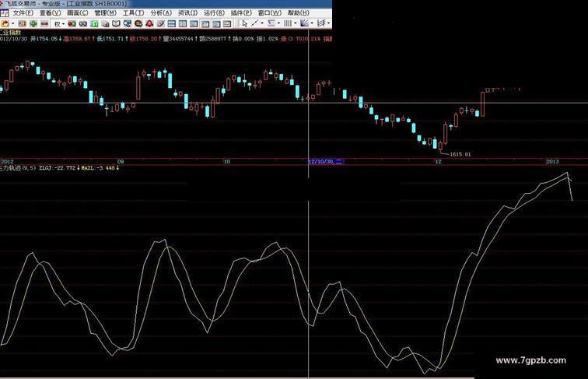Select the parallel channel lines tool
Screen dimensions: 588x379
tap(321, 23)
